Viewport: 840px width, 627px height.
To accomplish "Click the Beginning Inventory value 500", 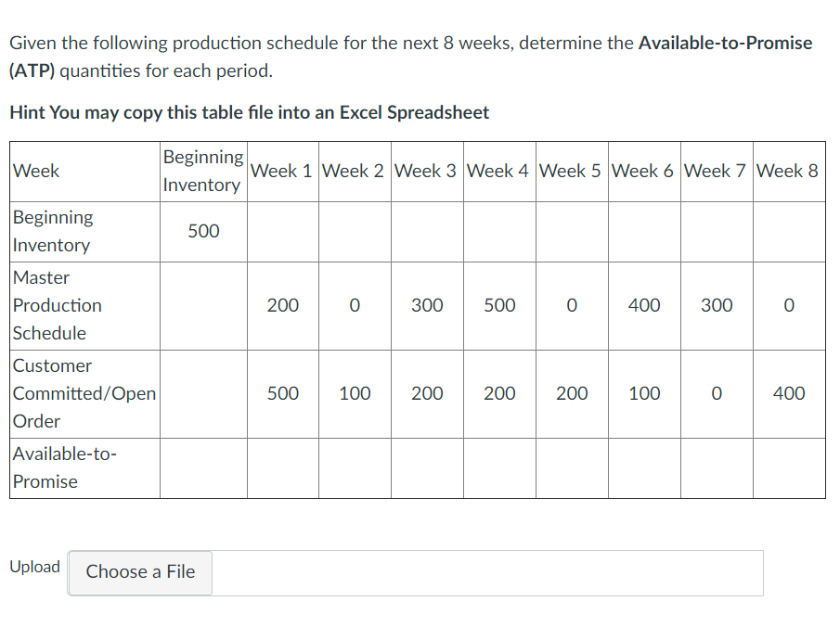I will (x=203, y=230).
